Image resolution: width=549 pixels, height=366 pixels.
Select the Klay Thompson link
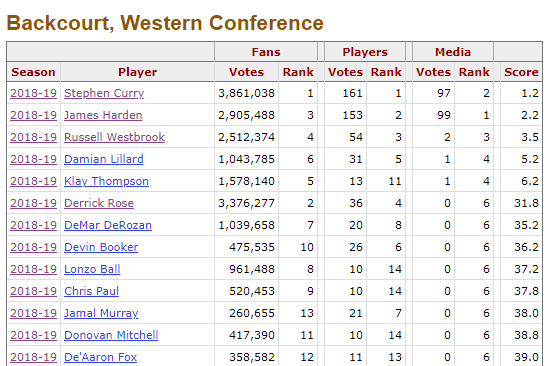[x=106, y=181]
